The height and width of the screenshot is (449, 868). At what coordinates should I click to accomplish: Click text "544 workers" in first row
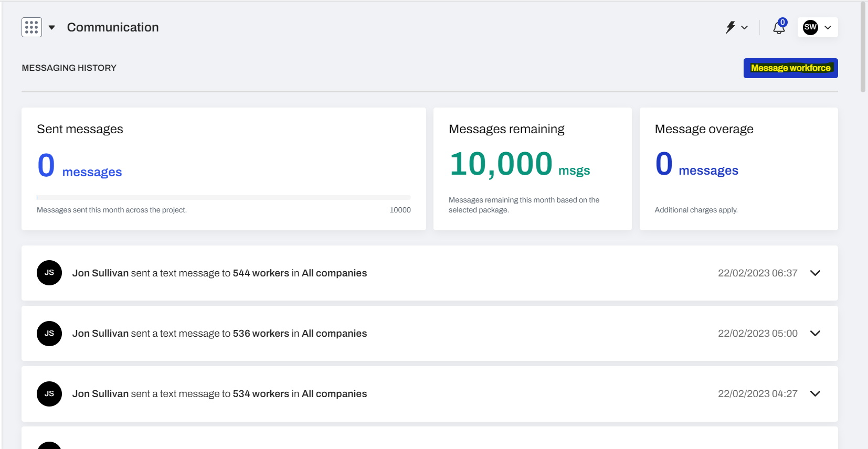(x=261, y=273)
